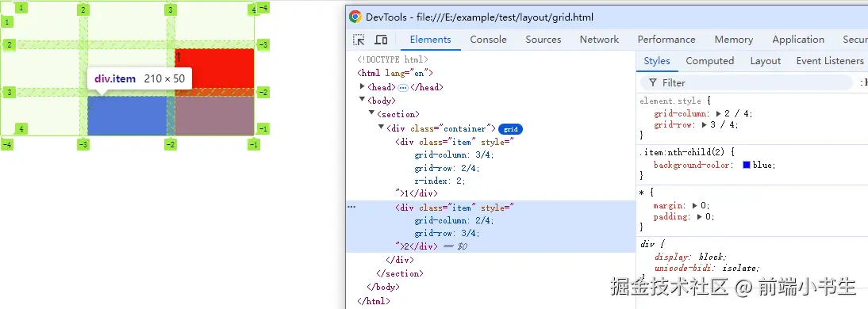The width and height of the screenshot is (868, 309).
Task: Click the ellipsis badge inside head tag
Action: point(403,87)
